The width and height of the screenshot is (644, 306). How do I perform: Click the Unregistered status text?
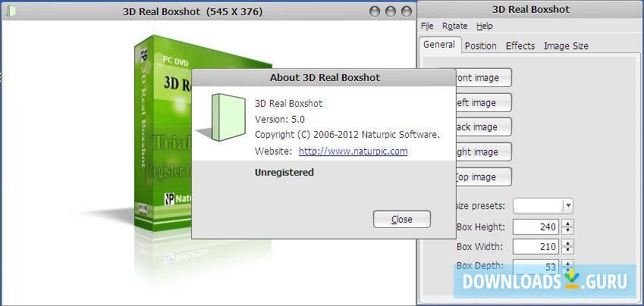point(284,172)
